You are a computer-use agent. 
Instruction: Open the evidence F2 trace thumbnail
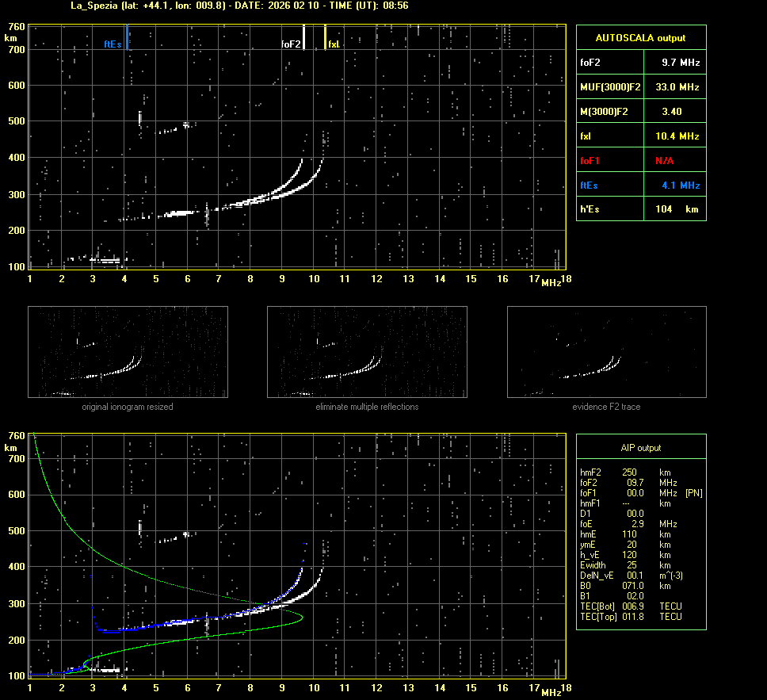[606, 352]
